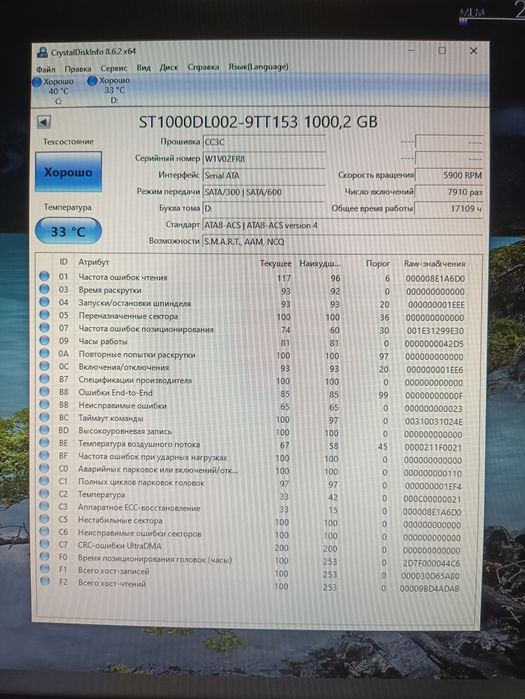The height and width of the screenshot is (699, 525).
Task: Click status icon for Всего хост-чтений
Action: point(44,581)
